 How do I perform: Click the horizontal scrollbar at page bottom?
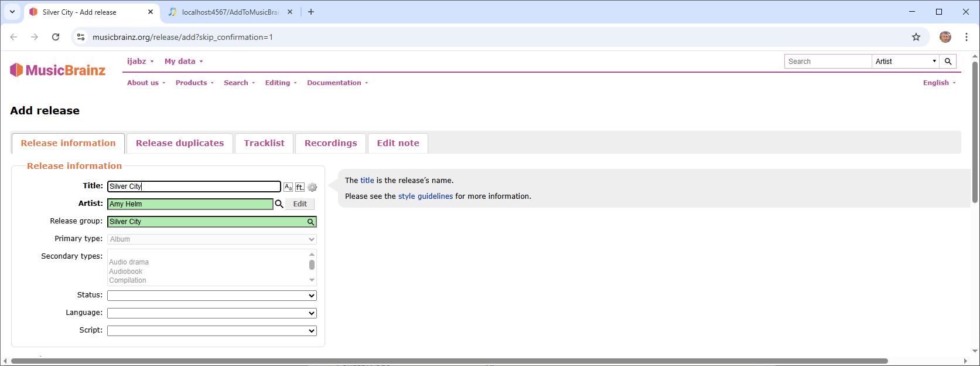(449, 361)
